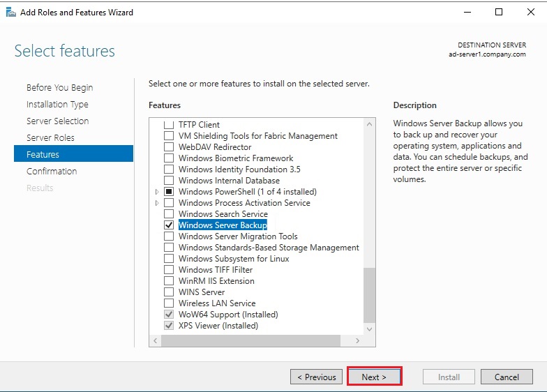The height and width of the screenshot is (392, 547).
Task: Toggle the Wireless LAN Service checkbox
Action: [168, 303]
